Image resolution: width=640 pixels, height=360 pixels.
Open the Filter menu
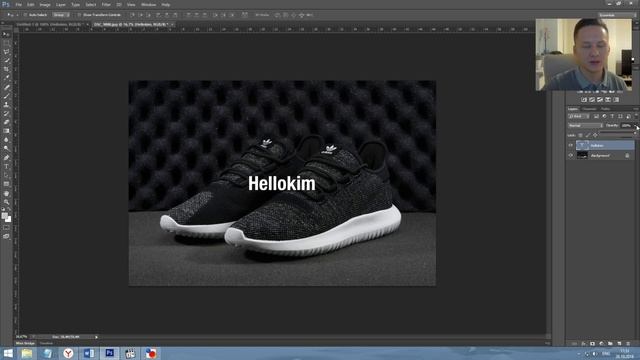tap(106, 4)
